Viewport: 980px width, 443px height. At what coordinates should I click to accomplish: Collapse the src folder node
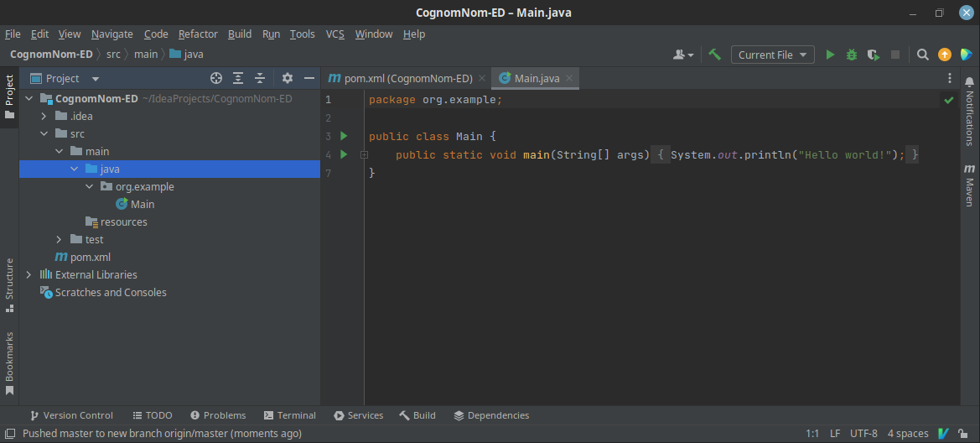(44, 134)
